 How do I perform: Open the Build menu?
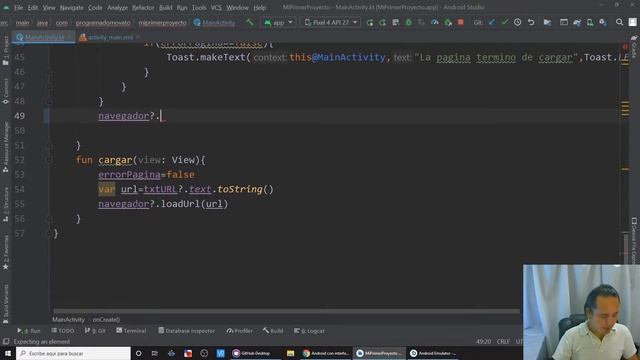(x=165, y=8)
